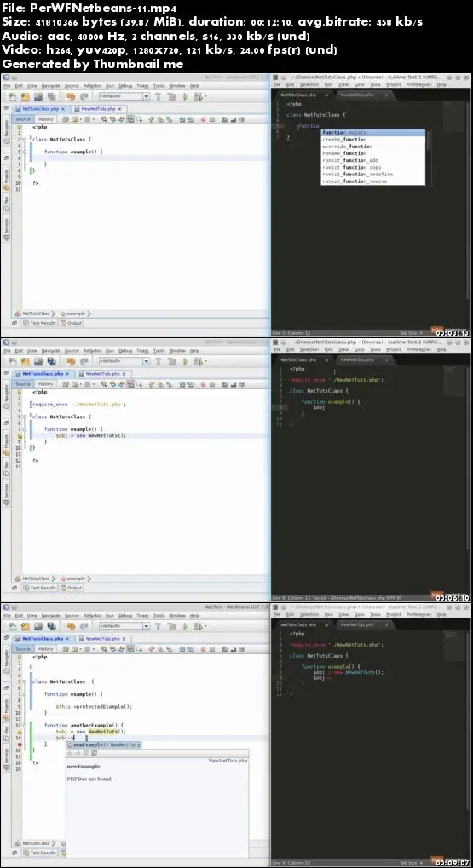Collapse NetTutsClass fold at line 3, top frame
This screenshot has height=868, width=473.
(x=25, y=140)
